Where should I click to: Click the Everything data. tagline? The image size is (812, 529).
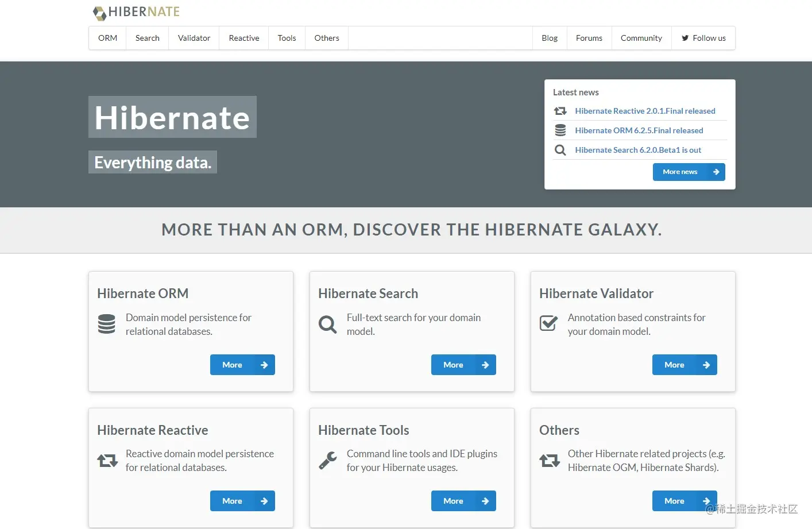coord(153,163)
